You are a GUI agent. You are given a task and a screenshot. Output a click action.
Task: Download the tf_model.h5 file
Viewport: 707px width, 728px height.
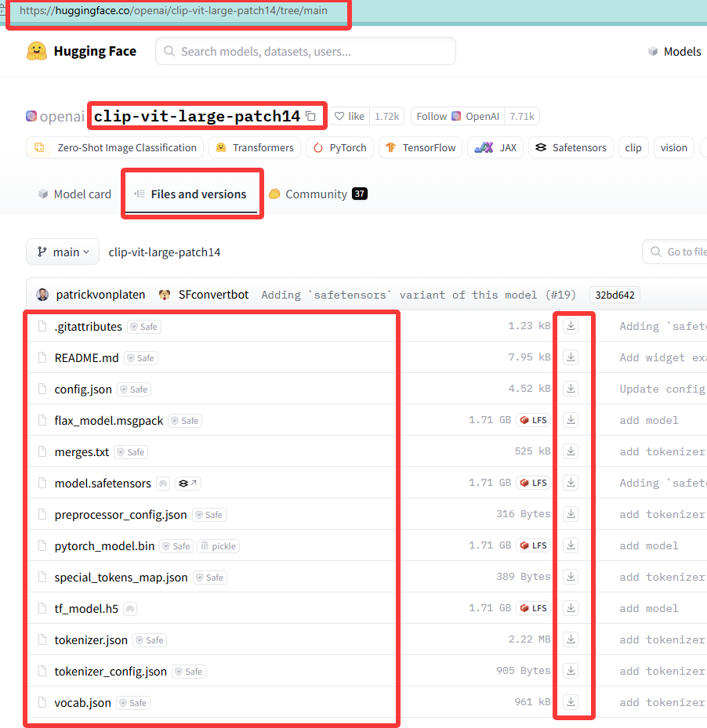pyautogui.click(x=571, y=608)
